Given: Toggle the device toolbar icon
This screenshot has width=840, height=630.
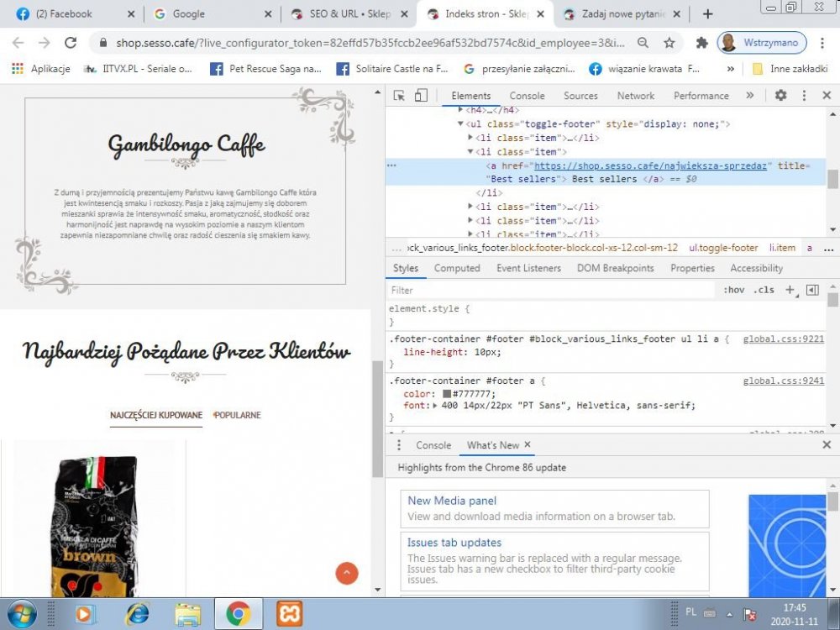Looking at the screenshot, I should tap(421, 96).
